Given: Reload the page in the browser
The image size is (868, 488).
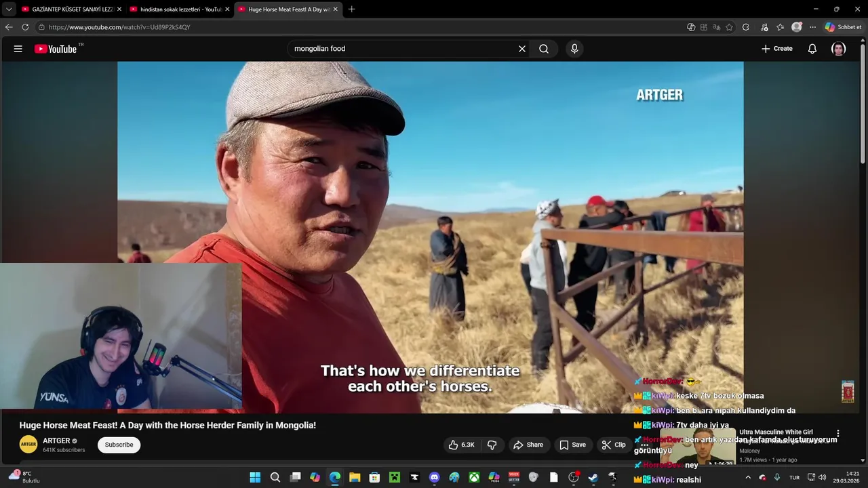Looking at the screenshot, I should [25, 27].
